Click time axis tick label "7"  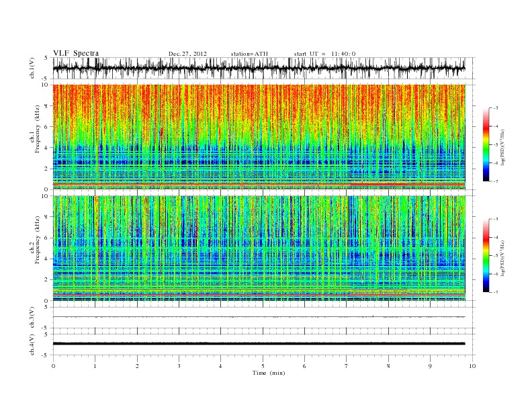pos(347,366)
